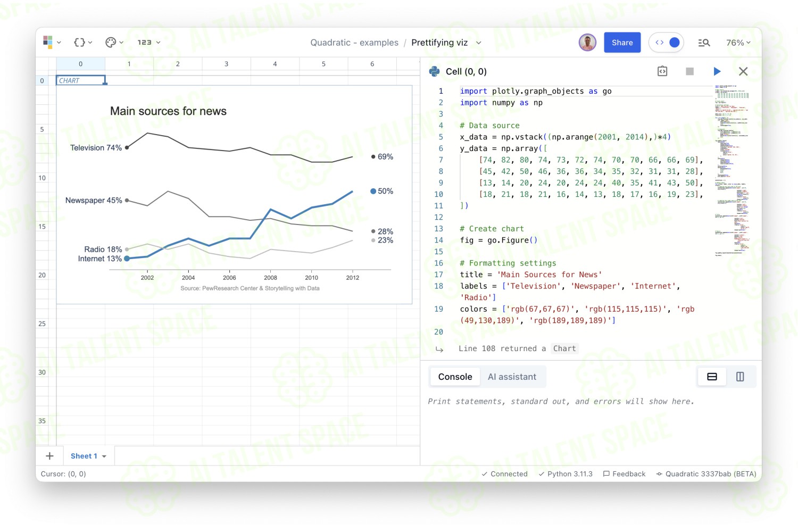Click Quadratic 3337bab (BETA) version label

[706, 474]
